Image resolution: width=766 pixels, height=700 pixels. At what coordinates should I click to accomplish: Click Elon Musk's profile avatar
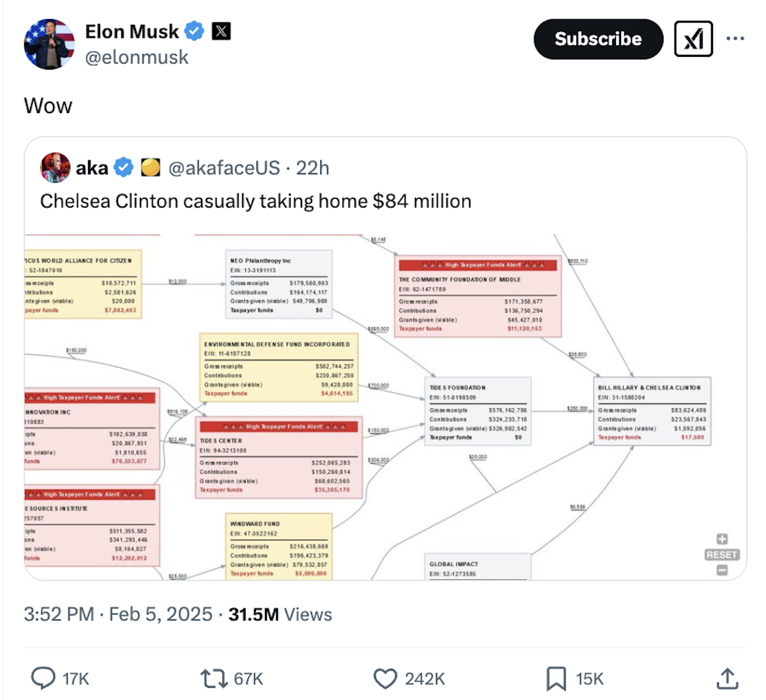click(49, 43)
